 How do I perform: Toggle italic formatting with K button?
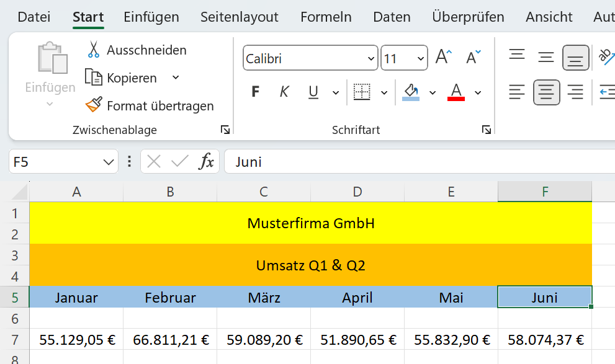[x=284, y=92]
